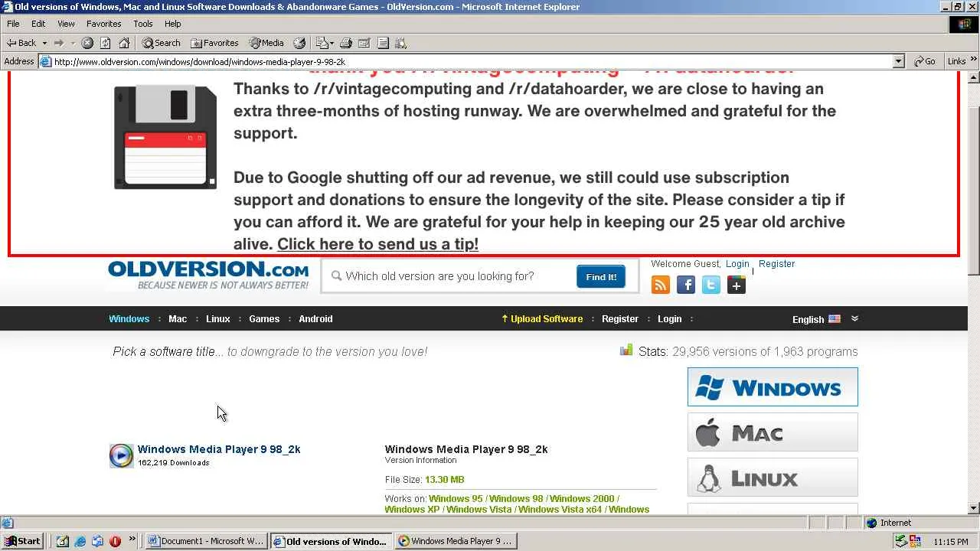Select the Games tab in the site navigation

[264, 318]
